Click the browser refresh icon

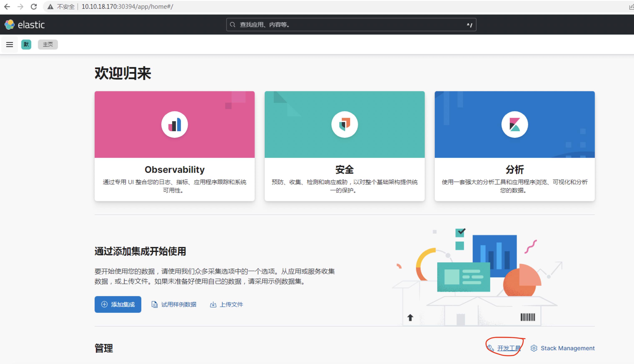pyautogui.click(x=34, y=7)
